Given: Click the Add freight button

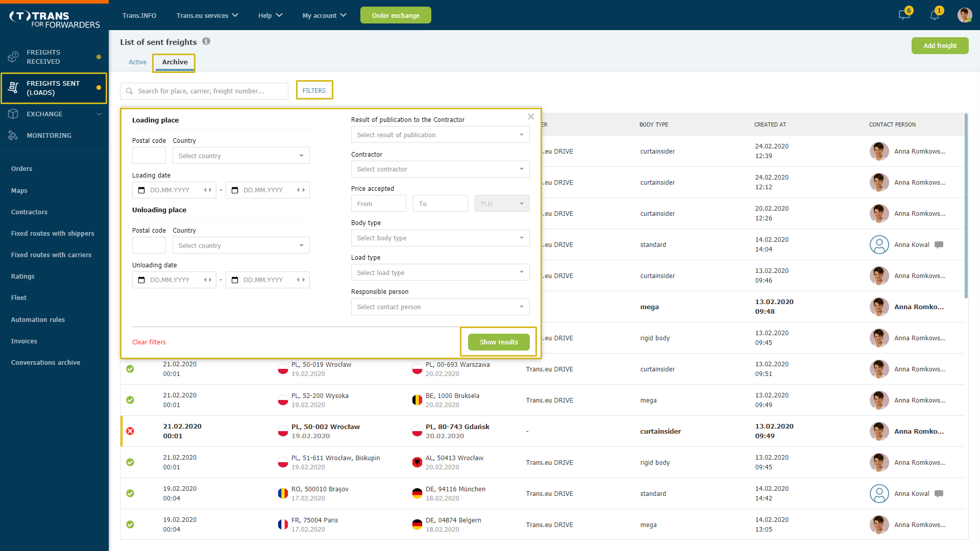Looking at the screenshot, I should (940, 45).
